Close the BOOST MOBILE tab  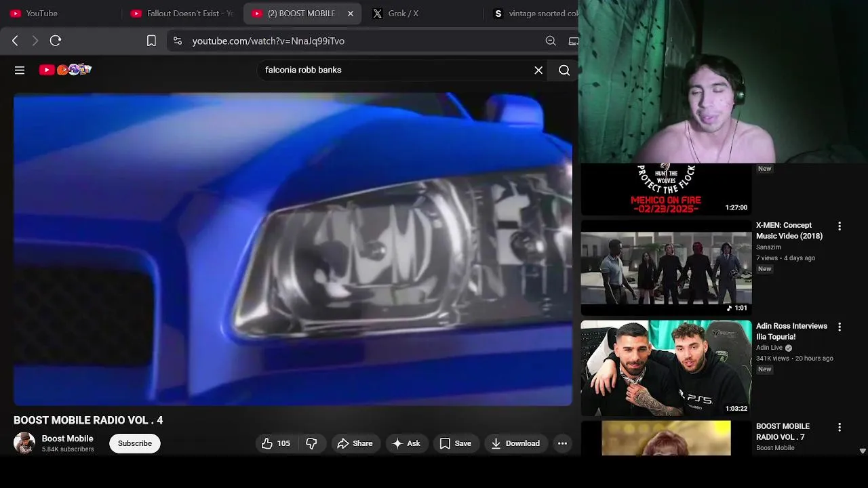coord(351,14)
